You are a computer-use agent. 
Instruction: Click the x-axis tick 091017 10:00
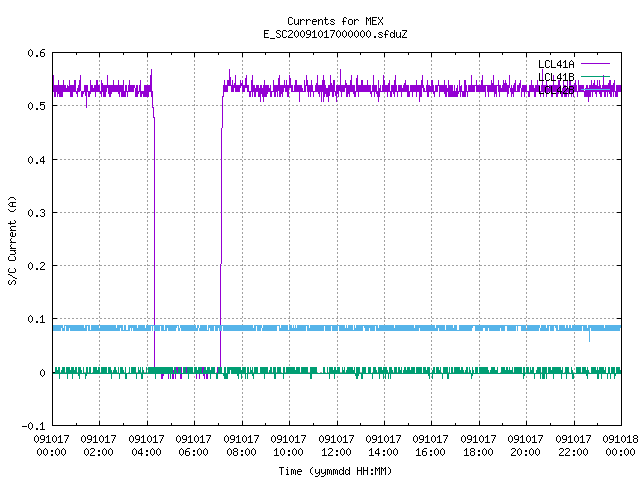(289, 446)
